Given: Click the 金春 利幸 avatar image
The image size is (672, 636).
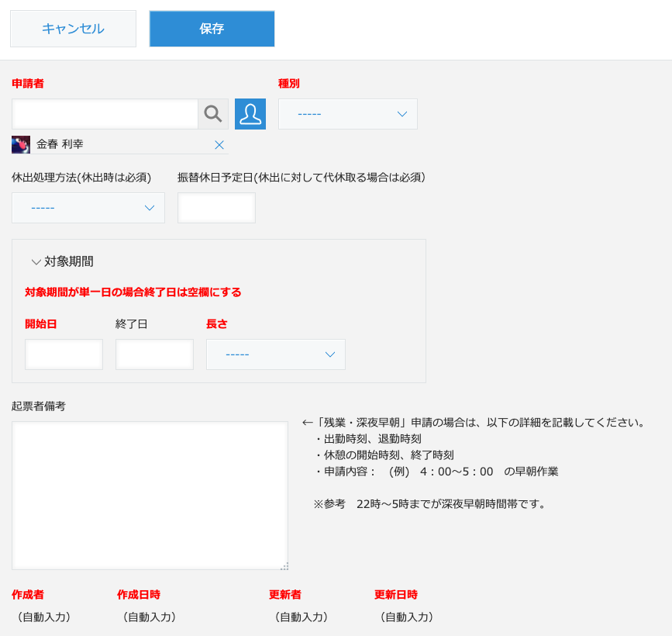Looking at the screenshot, I should (x=21, y=145).
